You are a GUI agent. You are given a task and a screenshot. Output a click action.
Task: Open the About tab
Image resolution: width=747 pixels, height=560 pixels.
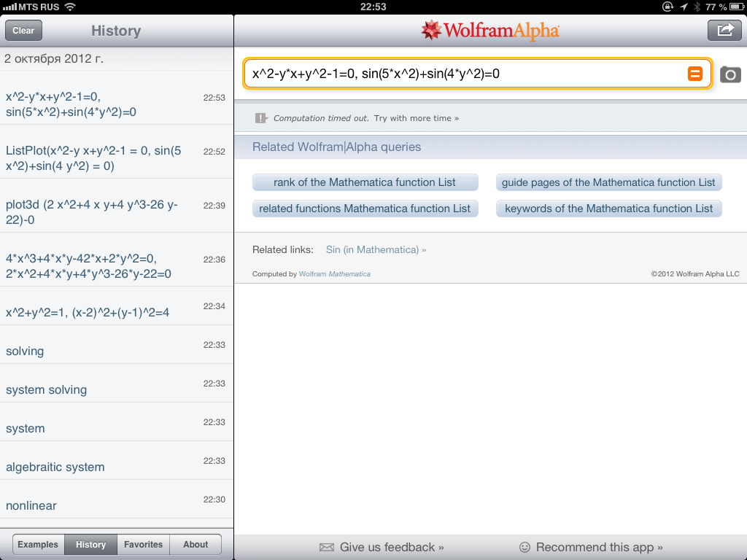click(196, 544)
